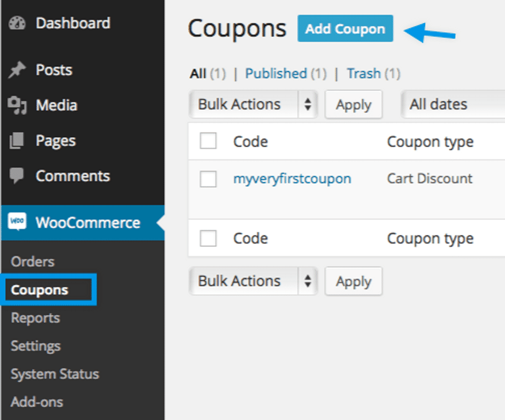Open System Status in the sidebar
The image size is (505, 420).
tap(55, 374)
